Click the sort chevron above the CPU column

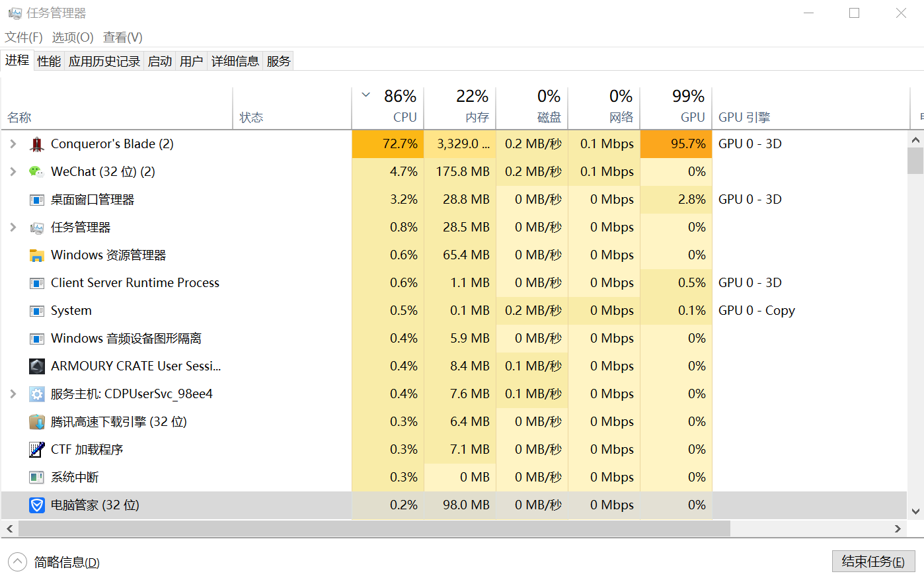(x=366, y=95)
